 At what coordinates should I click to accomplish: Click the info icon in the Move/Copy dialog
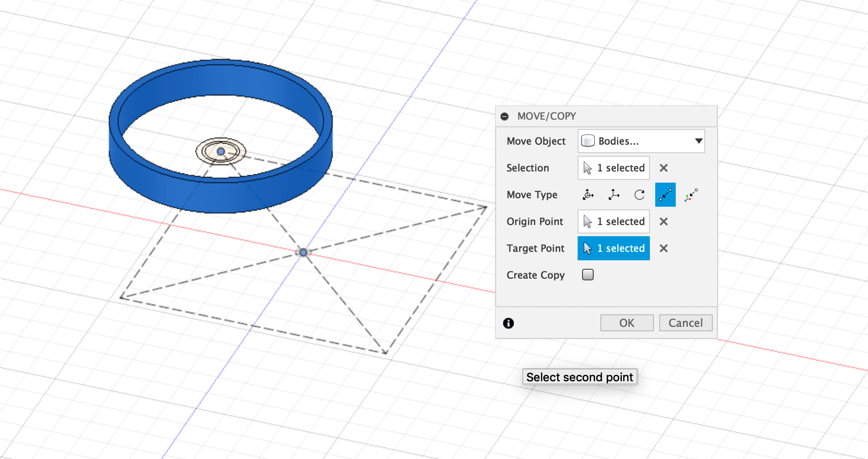point(508,323)
